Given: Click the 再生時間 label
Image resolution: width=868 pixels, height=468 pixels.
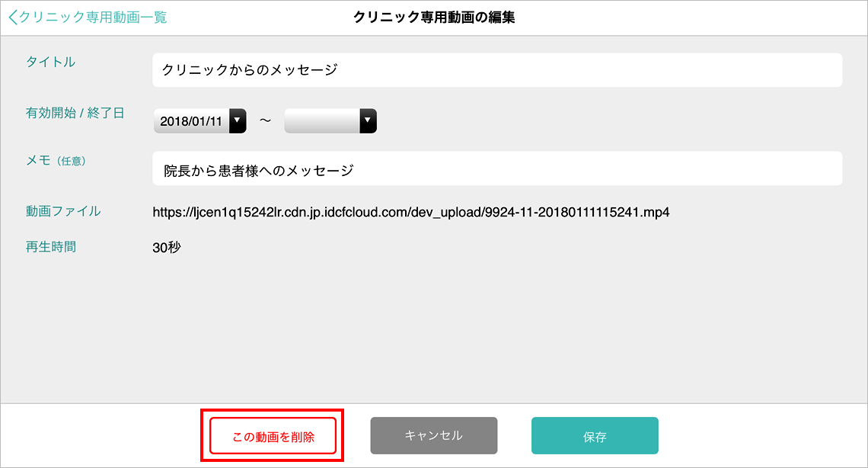Looking at the screenshot, I should pos(51,246).
